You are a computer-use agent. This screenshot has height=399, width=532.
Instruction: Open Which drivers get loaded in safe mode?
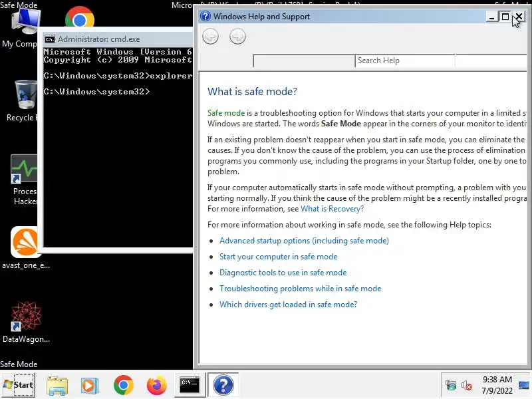pos(288,305)
